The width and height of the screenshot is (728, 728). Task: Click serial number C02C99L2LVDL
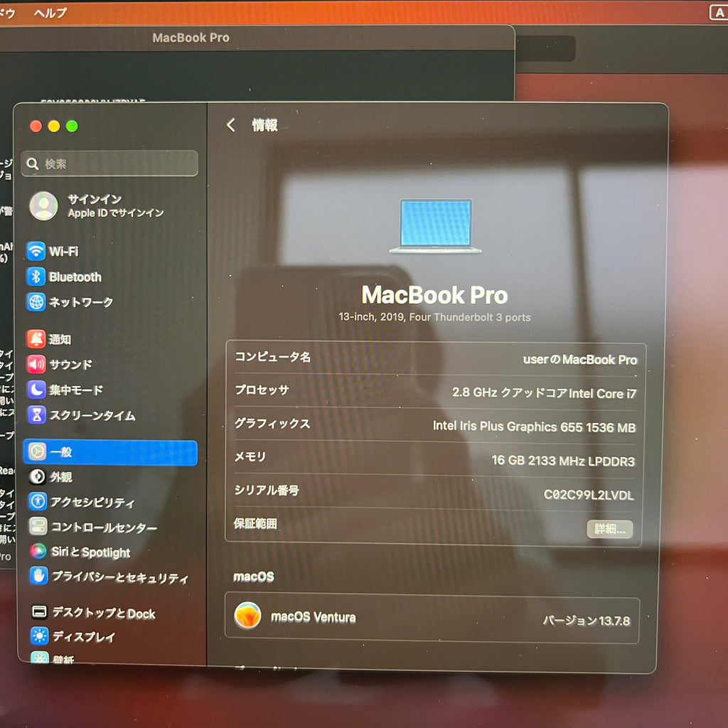(x=588, y=495)
